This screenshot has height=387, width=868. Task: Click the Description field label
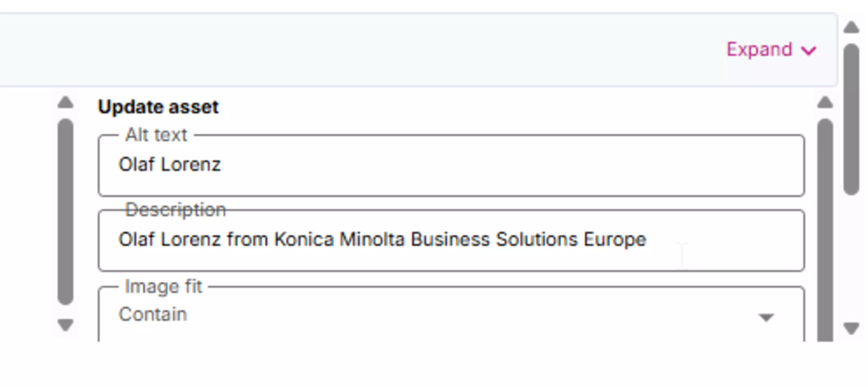point(175,210)
